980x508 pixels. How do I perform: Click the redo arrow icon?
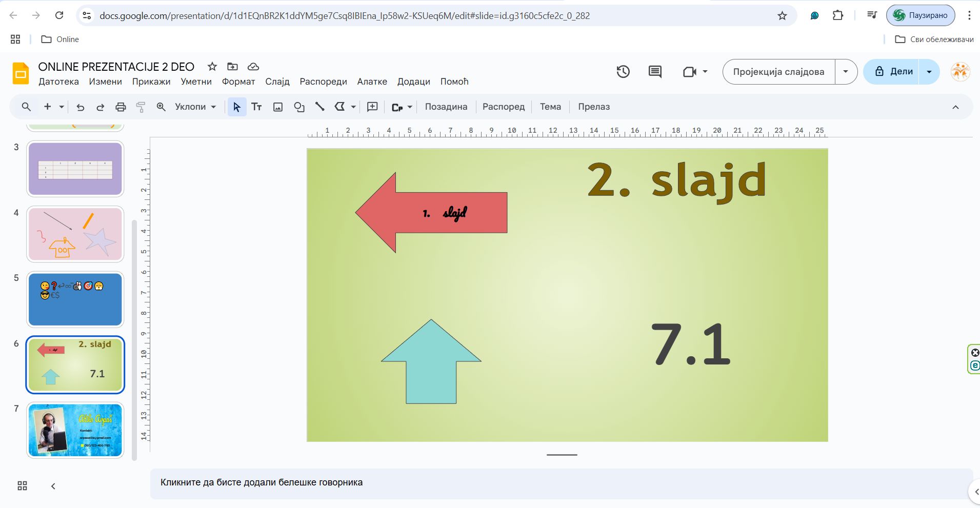101,107
